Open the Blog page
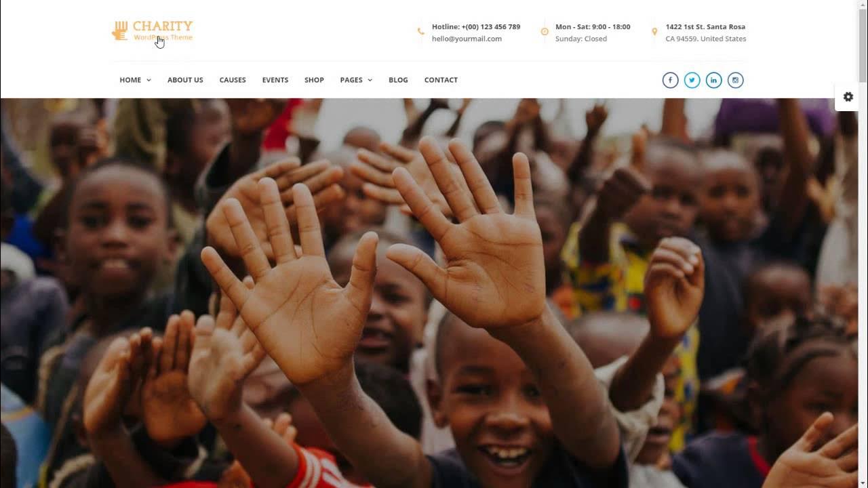 398,80
